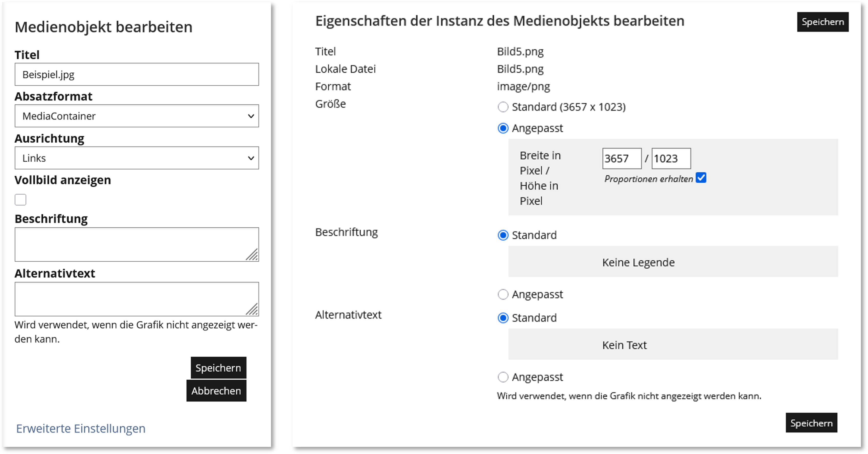Choose Standard for Beschriftung

pos(503,235)
